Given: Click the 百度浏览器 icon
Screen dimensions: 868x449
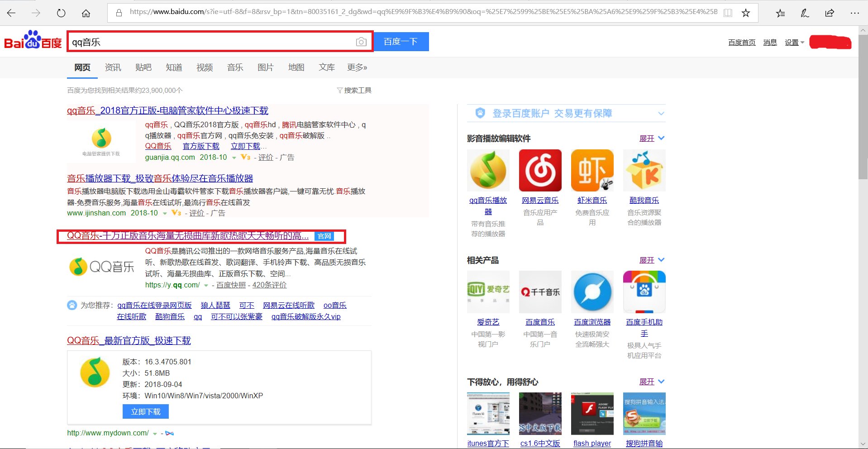Looking at the screenshot, I should 592,292.
